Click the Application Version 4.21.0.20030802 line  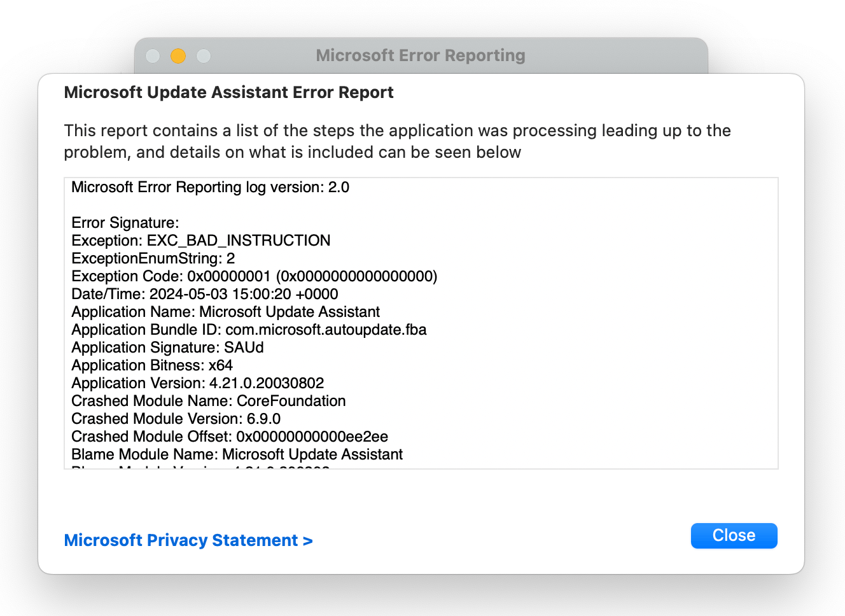click(x=197, y=383)
